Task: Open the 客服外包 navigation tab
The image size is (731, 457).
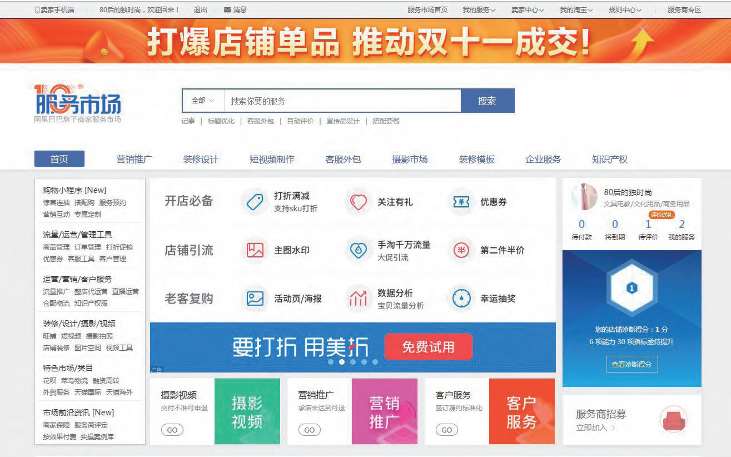Action: tap(343, 159)
